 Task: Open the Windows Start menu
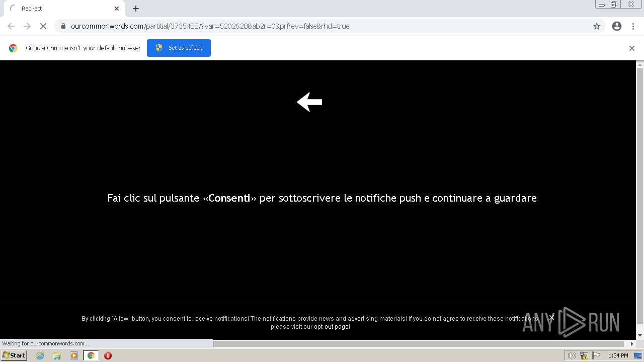coord(14,355)
